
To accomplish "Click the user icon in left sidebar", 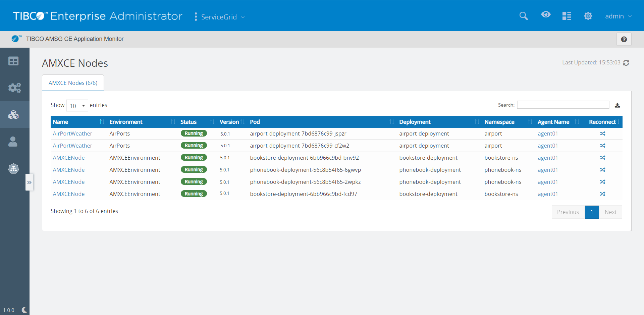I will tap(13, 142).
